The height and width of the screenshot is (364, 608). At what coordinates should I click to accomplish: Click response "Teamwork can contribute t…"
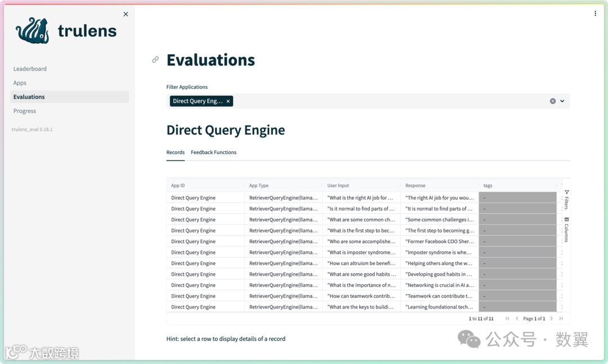[x=439, y=296]
